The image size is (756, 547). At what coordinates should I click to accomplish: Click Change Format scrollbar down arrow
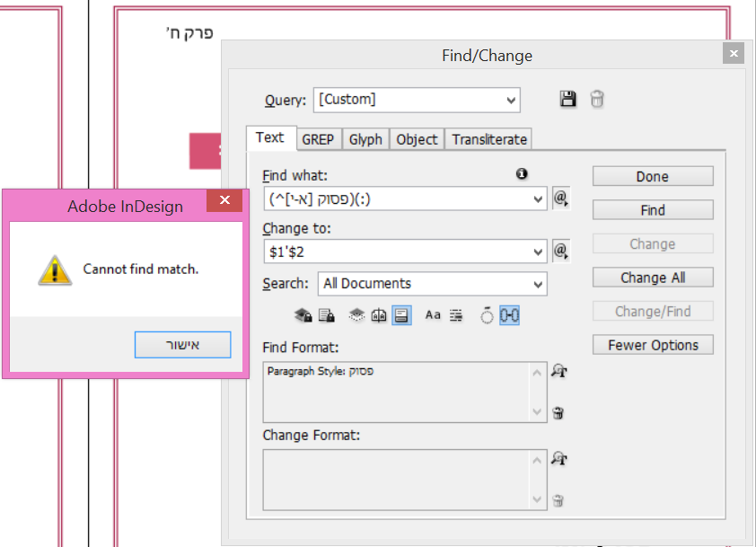[537, 499]
